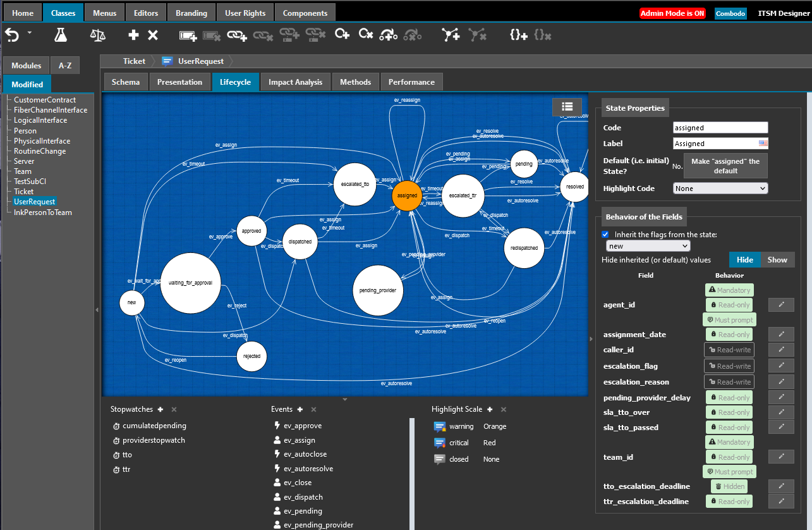
Task: Click the balance scales icon
Action: pyautogui.click(x=97, y=35)
